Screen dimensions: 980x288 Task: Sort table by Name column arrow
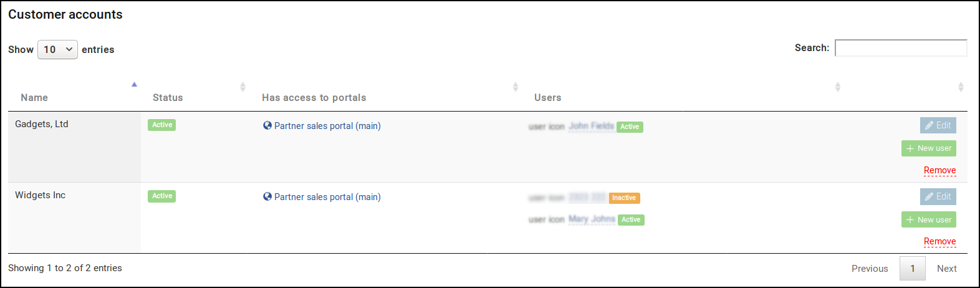pyautogui.click(x=134, y=84)
